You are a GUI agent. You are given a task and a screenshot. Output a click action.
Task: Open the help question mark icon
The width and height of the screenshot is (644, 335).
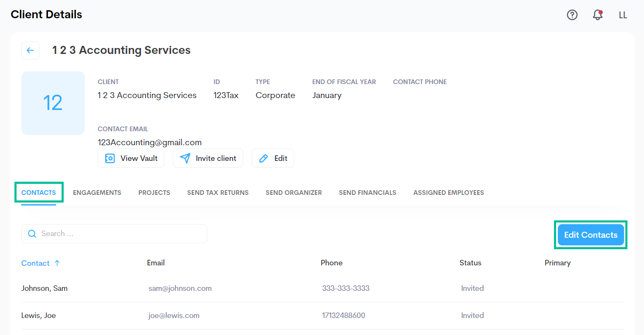572,15
